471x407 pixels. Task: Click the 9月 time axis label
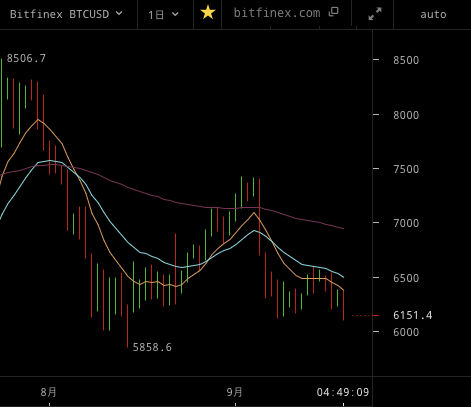(234, 392)
